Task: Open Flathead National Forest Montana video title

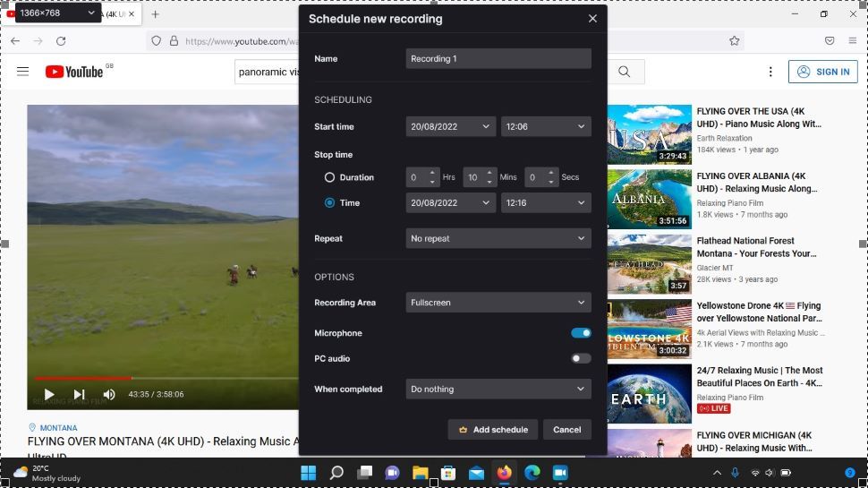Action: tap(756, 247)
